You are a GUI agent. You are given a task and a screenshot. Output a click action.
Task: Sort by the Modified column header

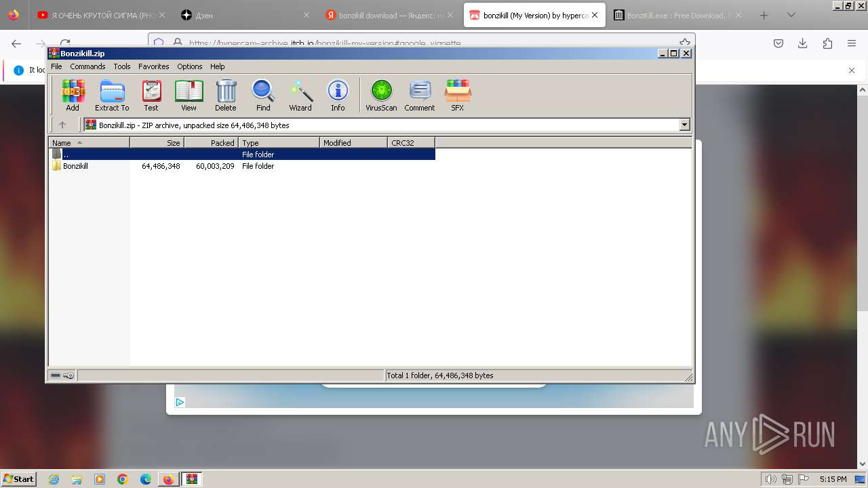tap(353, 142)
